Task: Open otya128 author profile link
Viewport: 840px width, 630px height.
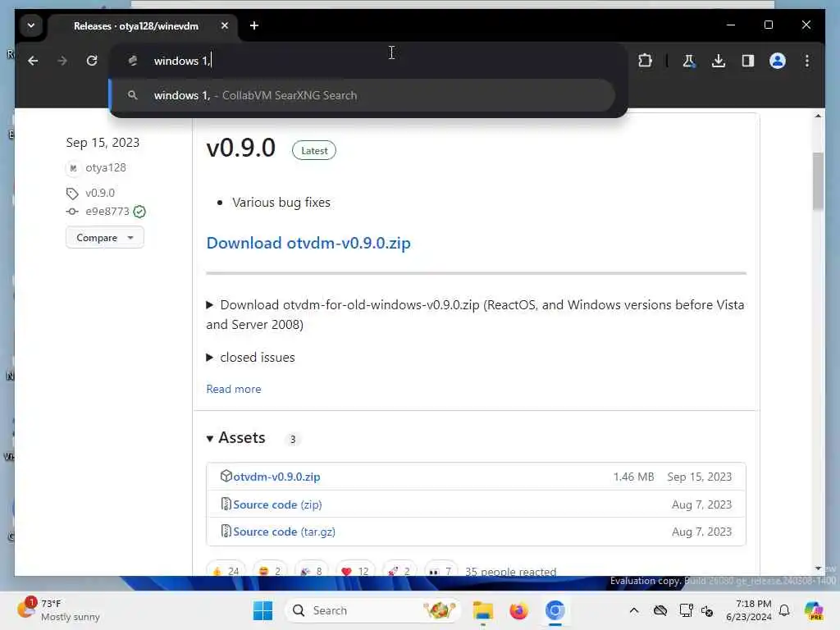Action: (x=106, y=167)
